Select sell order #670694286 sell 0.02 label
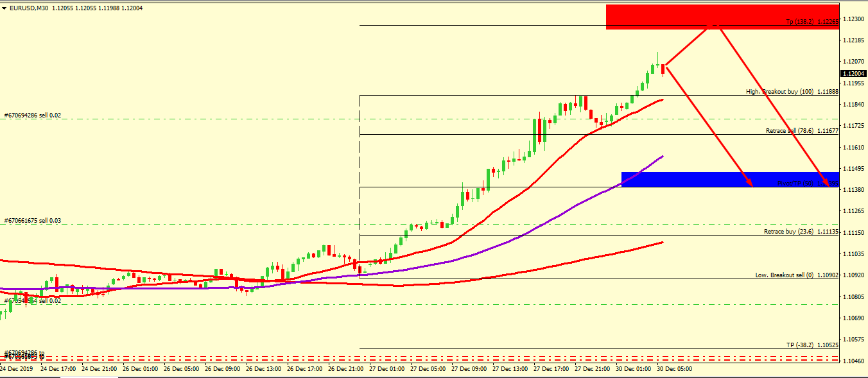This screenshot has width=868, height=378. [x=32, y=116]
